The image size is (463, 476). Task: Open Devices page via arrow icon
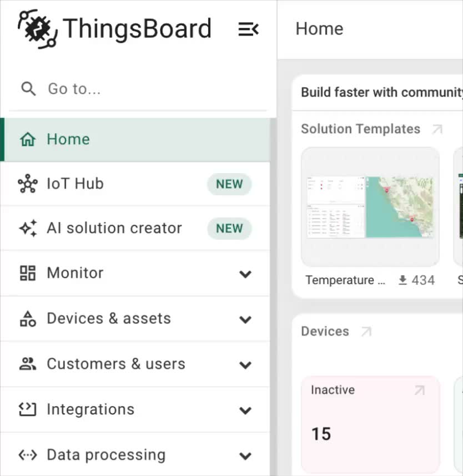pos(366,332)
